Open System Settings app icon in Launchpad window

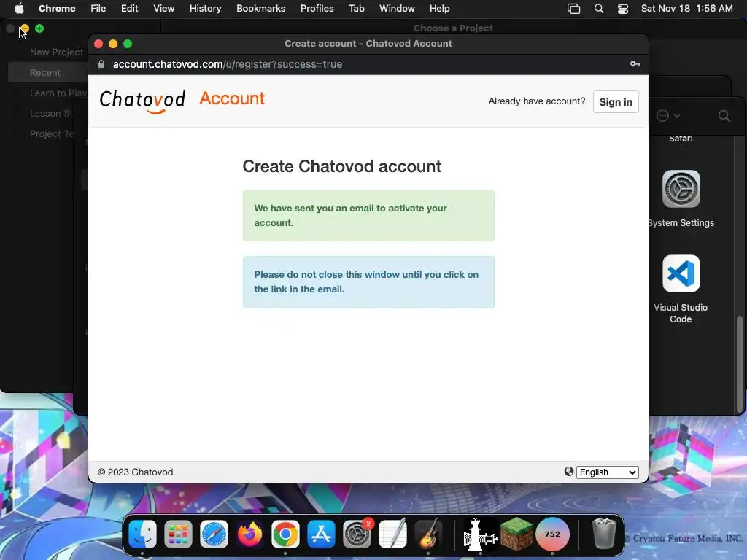681,189
